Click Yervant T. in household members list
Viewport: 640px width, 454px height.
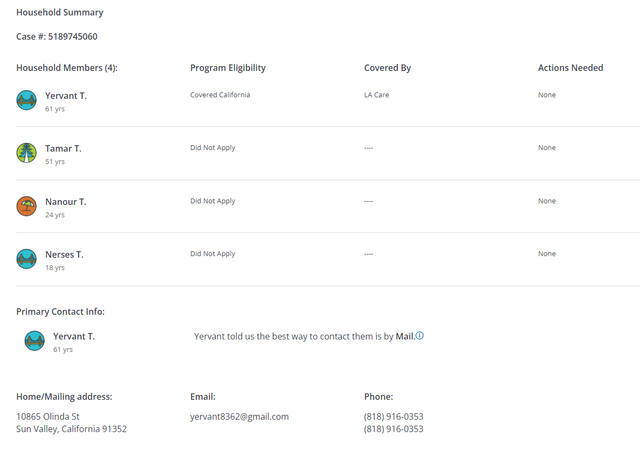[66, 96]
